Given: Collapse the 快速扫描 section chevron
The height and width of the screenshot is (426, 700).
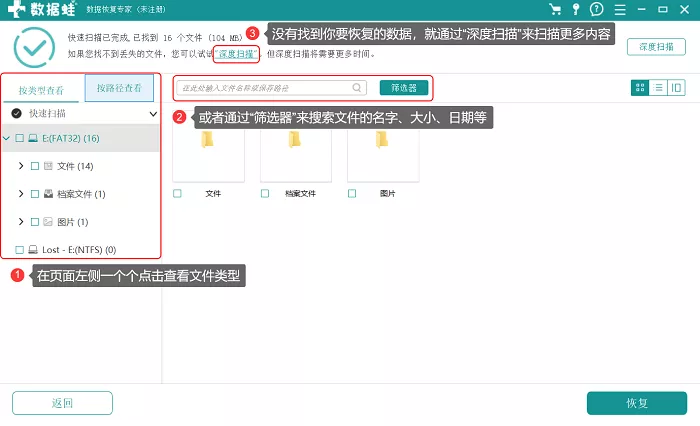Looking at the screenshot, I should (x=153, y=114).
